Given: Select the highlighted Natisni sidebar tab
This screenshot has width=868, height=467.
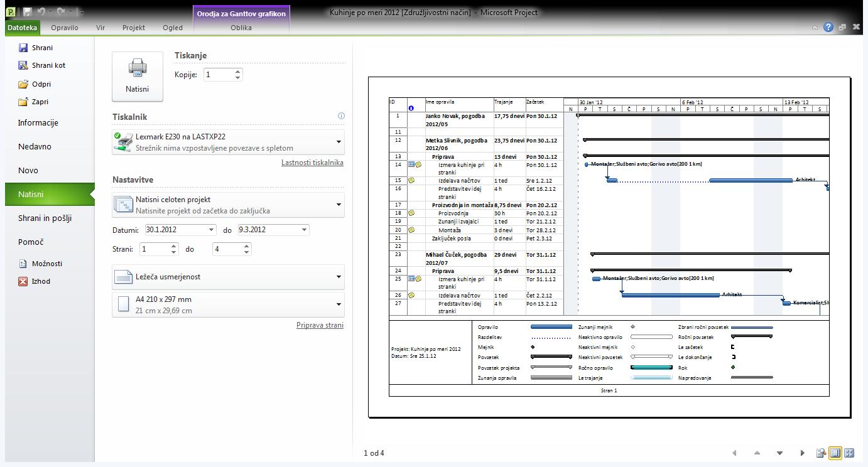Looking at the screenshot, I should coord(50,194).
